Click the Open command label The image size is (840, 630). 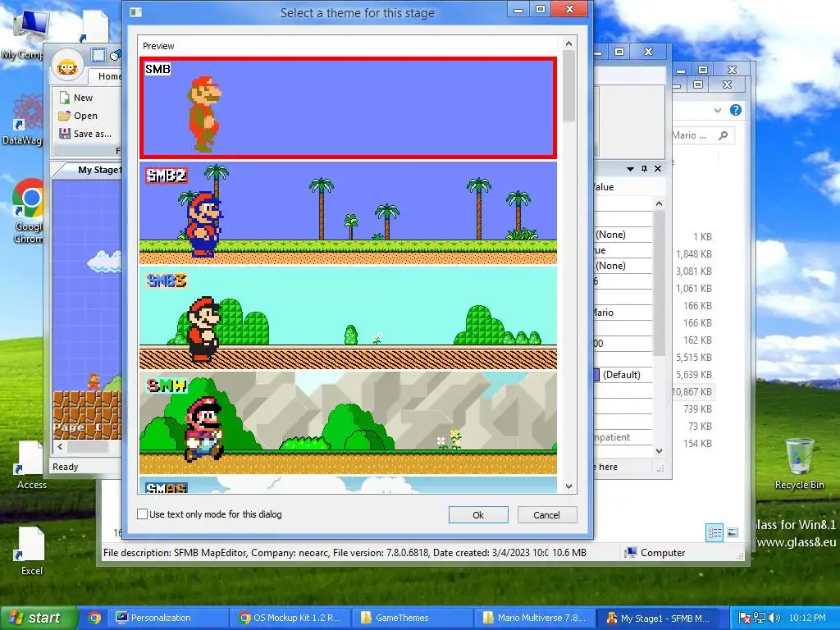tap(85, 116)
